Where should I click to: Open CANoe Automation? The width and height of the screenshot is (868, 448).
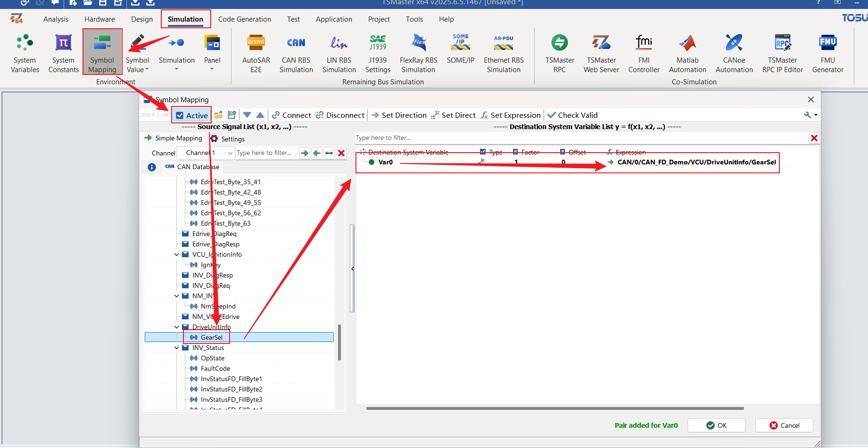(x=734, y=53)
